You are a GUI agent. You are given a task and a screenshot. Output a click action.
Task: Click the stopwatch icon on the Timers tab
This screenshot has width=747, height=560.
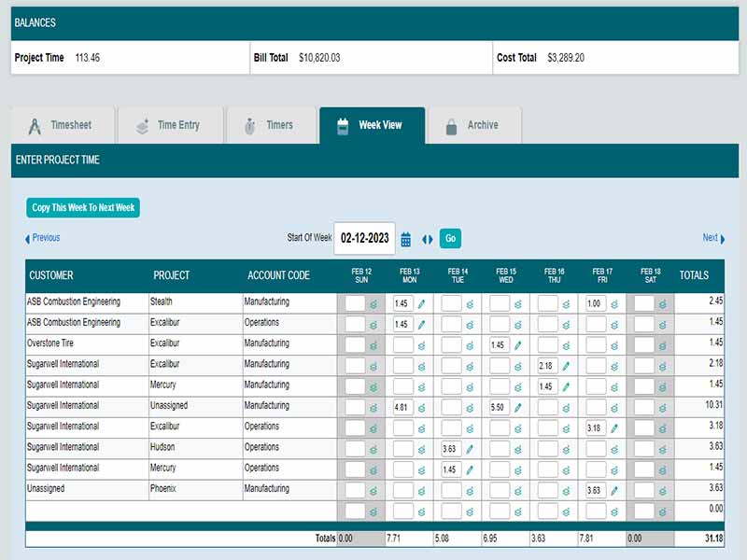coord(248,124)
